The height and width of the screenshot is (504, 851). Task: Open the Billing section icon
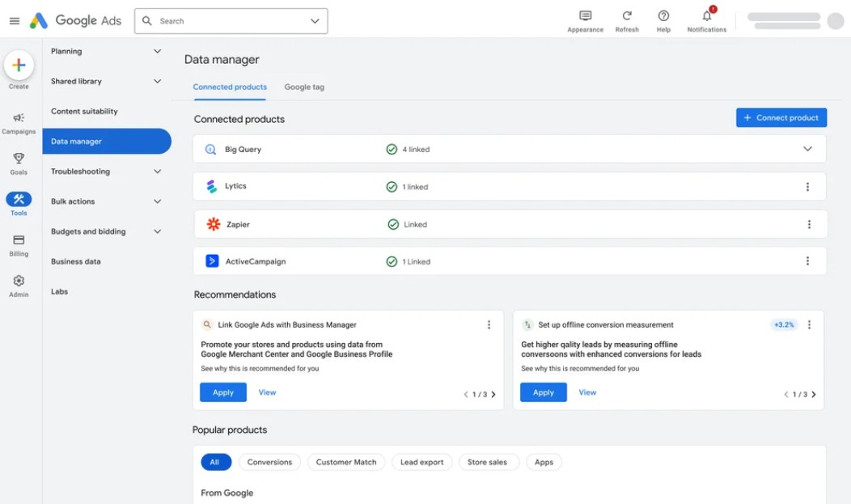tap(19, 239)
